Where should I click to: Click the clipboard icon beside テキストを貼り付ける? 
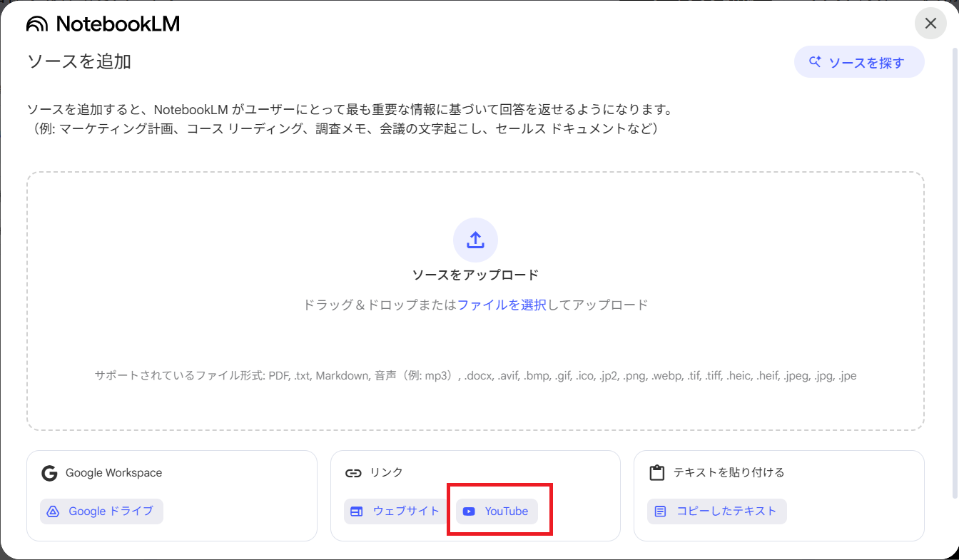click(656, 473)
